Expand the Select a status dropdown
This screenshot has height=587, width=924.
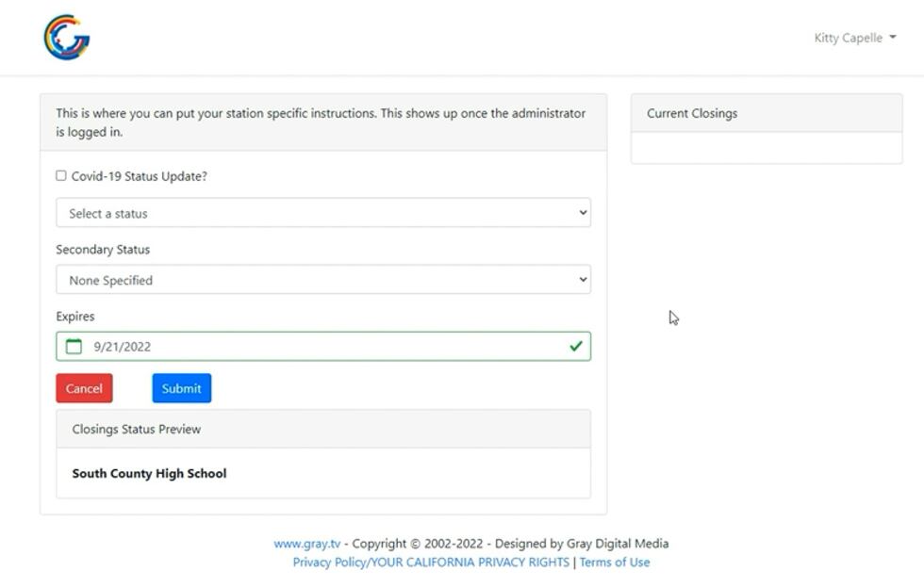[x=322, y=213]
